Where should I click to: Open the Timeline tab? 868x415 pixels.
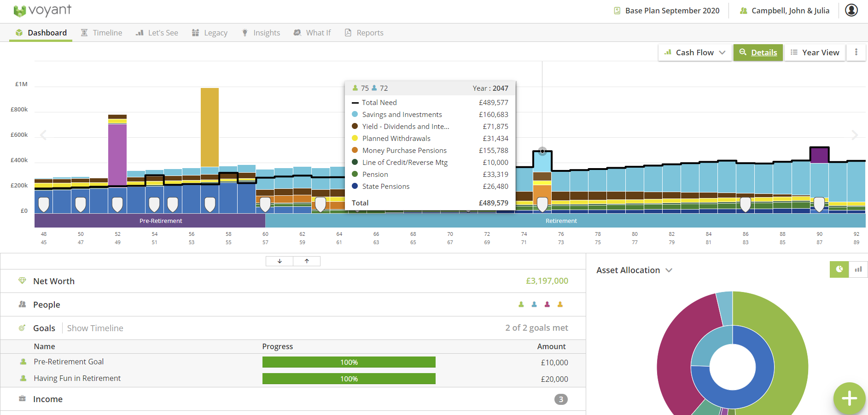pyautogui.click(x=101, y=33)
